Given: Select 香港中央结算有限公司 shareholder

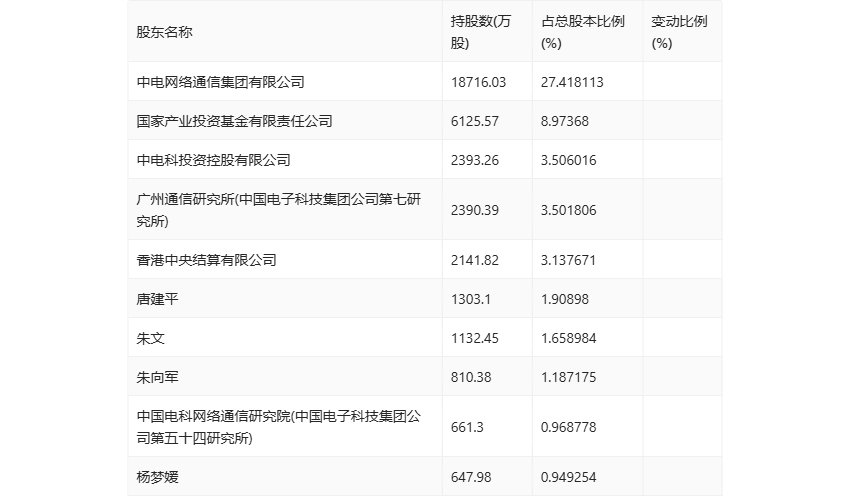Looking at the screenshot, I should point(207,260).
